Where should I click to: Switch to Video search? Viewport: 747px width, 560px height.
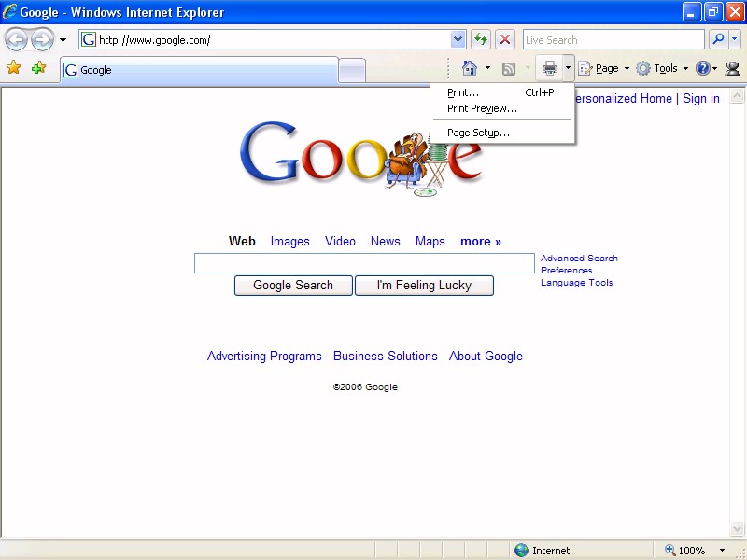[x=340, y=242]
